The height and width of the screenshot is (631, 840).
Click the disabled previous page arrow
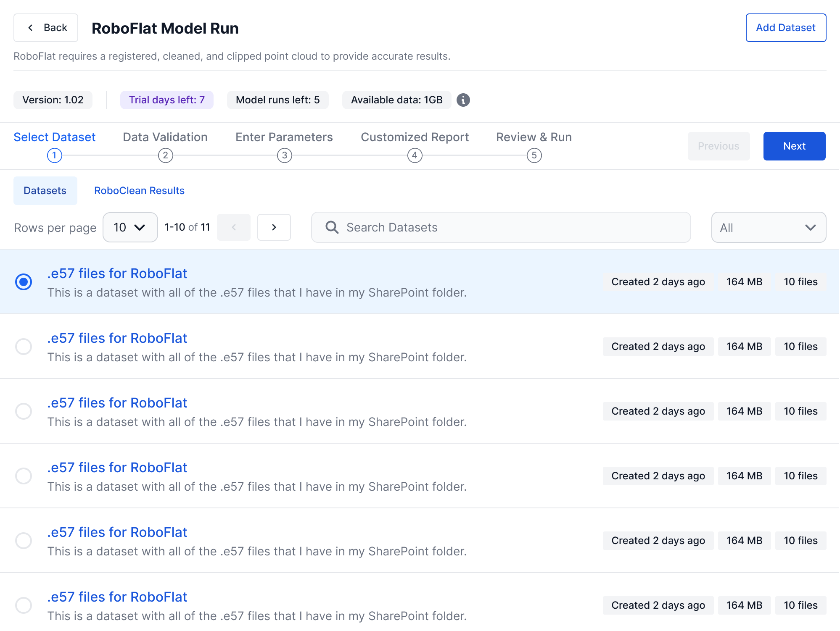coord(234,227)
